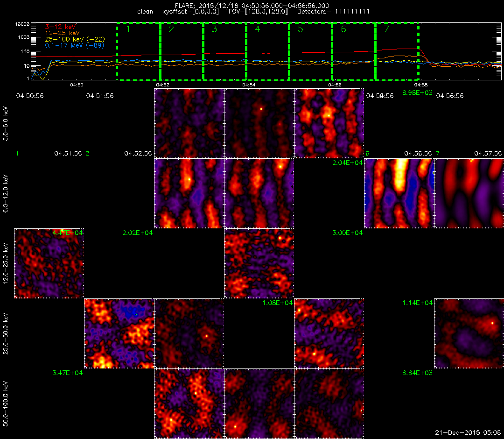Open the 12.0-25.0 keV image in interval 1 column
The width and height of the screenshot is (504, 439).
tap(49, 263)
